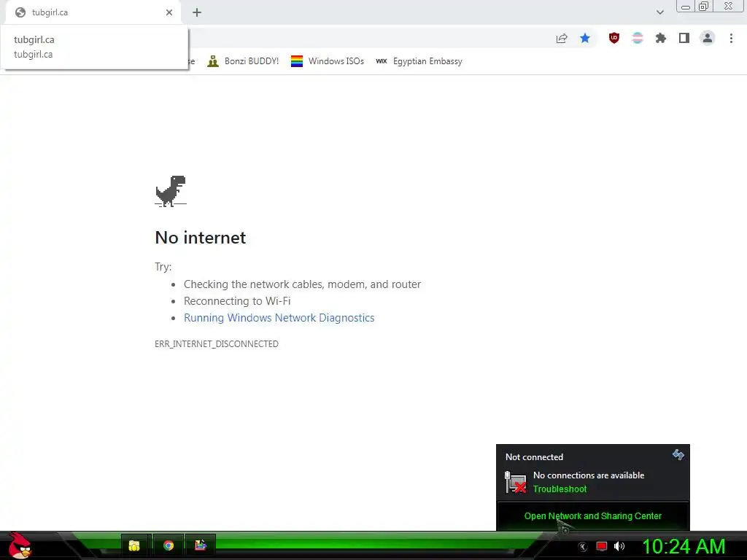
Task: Click the third taskbar app icon
Action: pos(201,545)
